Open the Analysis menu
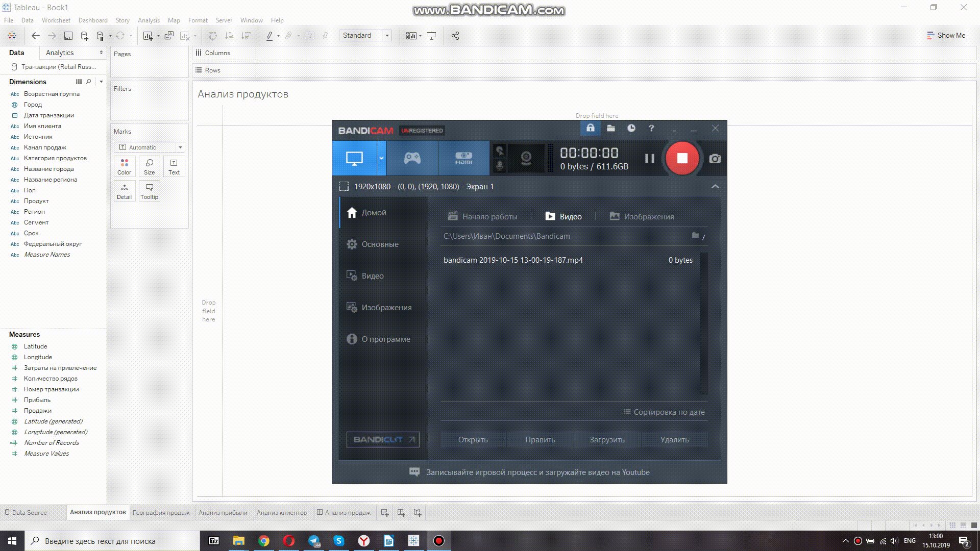Viewport: 980px width, 551px height. pos(149,20)
